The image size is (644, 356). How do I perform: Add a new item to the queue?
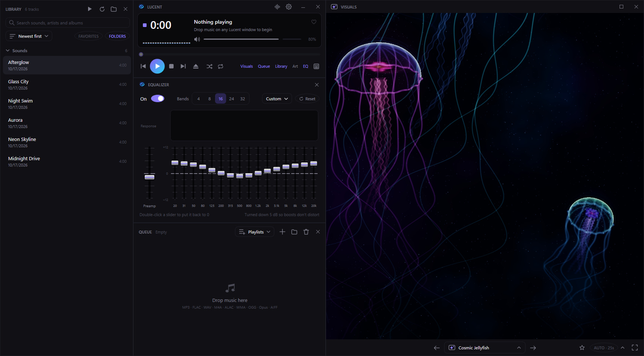click(282, 232)
